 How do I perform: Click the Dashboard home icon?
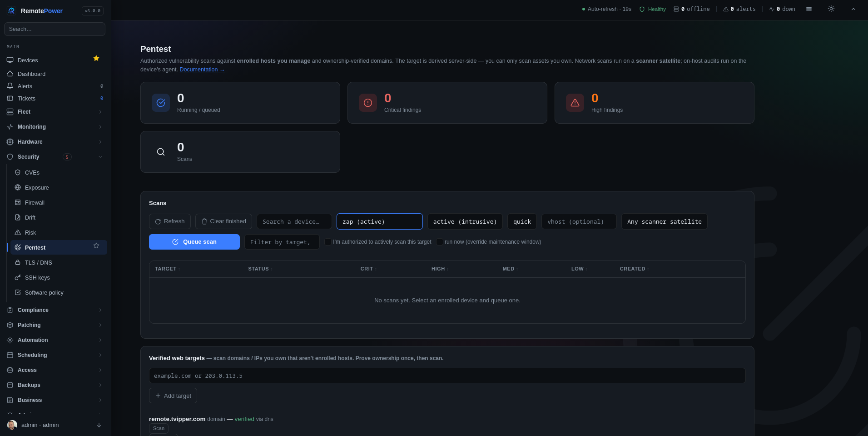coord(10,74)
